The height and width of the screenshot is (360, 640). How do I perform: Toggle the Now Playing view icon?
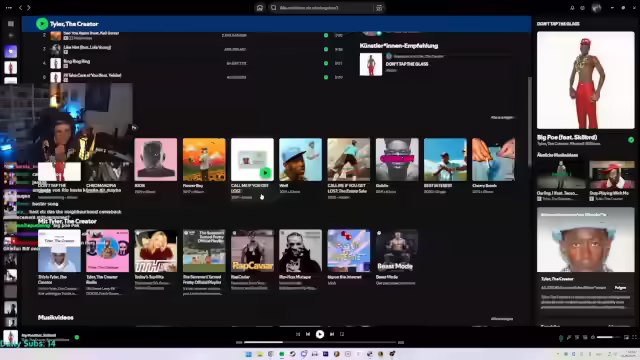click(561, 338)
